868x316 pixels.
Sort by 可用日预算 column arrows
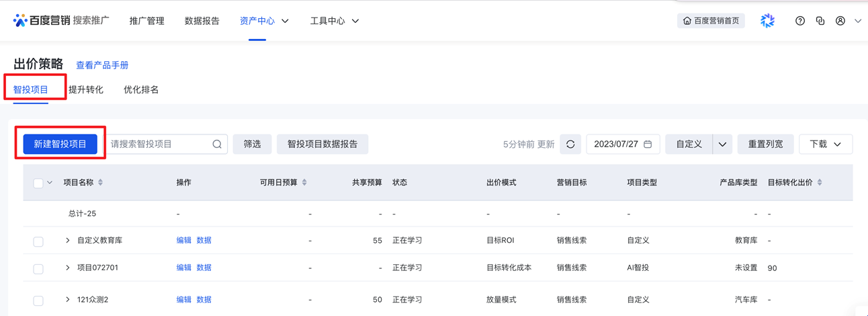click(x=304, y=182)
